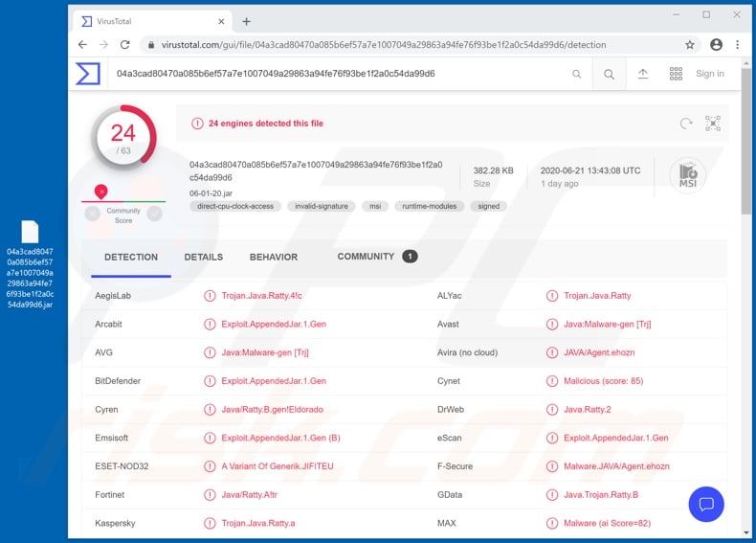Open the browser profile avatar icon
Viewport: 756px width, 543px height.
(x=716, y=44)
